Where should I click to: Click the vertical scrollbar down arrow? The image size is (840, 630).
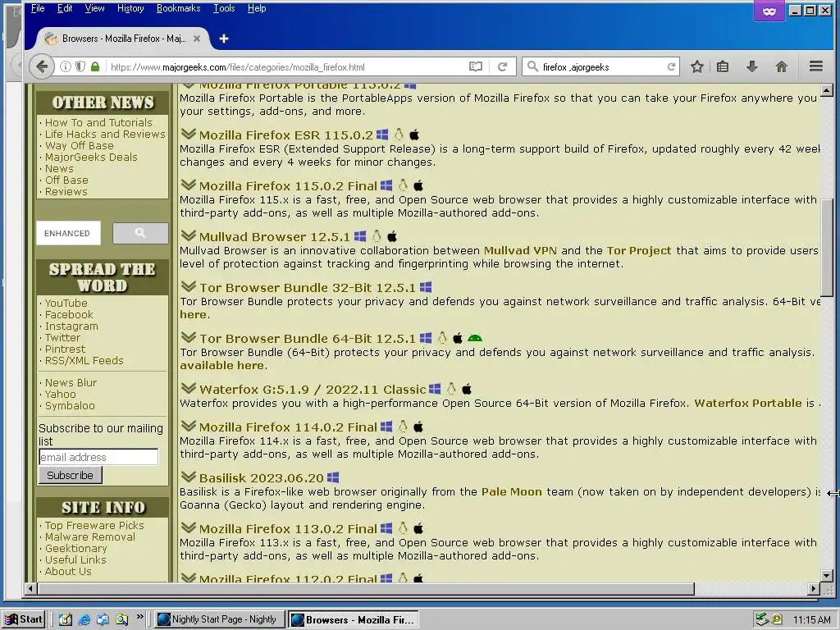click(x=827, y=576)
